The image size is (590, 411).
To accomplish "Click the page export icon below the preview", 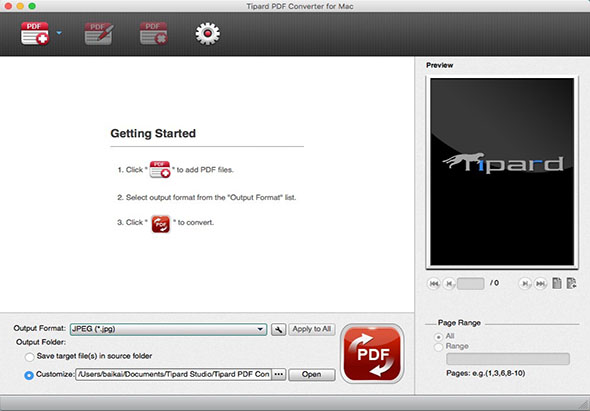I will (x=572, y=283).
